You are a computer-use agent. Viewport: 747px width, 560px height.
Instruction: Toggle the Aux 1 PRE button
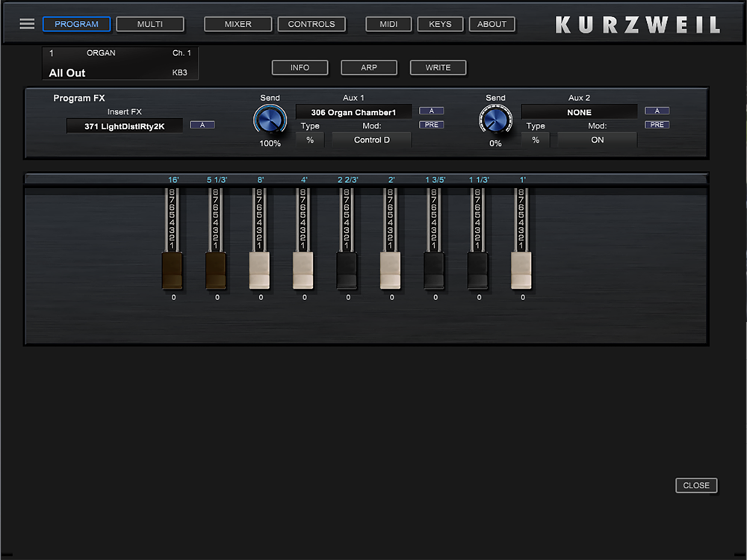431,125
